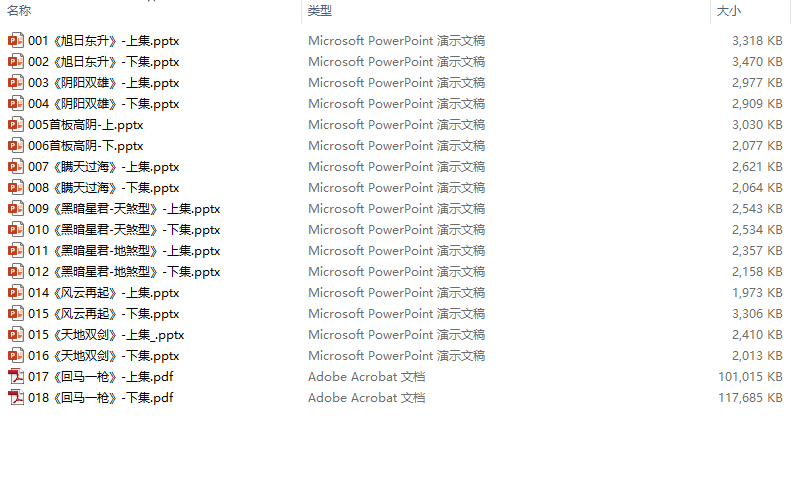
Task: Choose the icon for 016《天地双剑》-下集.pptx
Action: pos(16,356)
